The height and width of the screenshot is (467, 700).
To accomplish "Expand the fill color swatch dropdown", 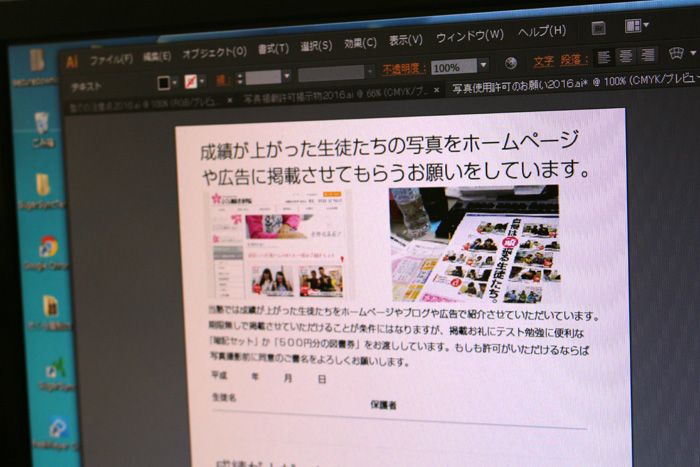I will 177,83.
